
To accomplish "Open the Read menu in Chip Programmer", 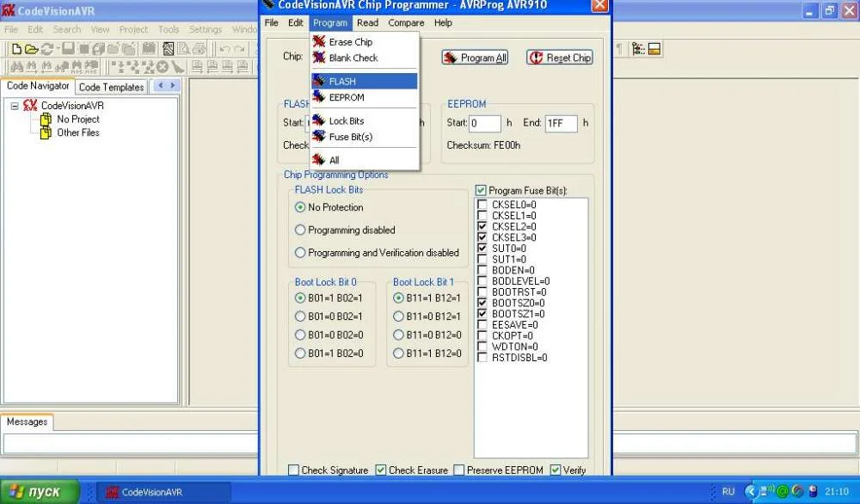I will click(x=367, y=23).
